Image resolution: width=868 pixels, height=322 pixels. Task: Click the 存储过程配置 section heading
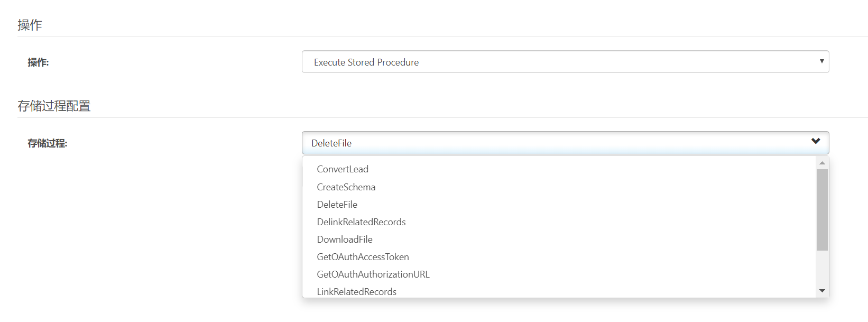[x=54, y=106]
